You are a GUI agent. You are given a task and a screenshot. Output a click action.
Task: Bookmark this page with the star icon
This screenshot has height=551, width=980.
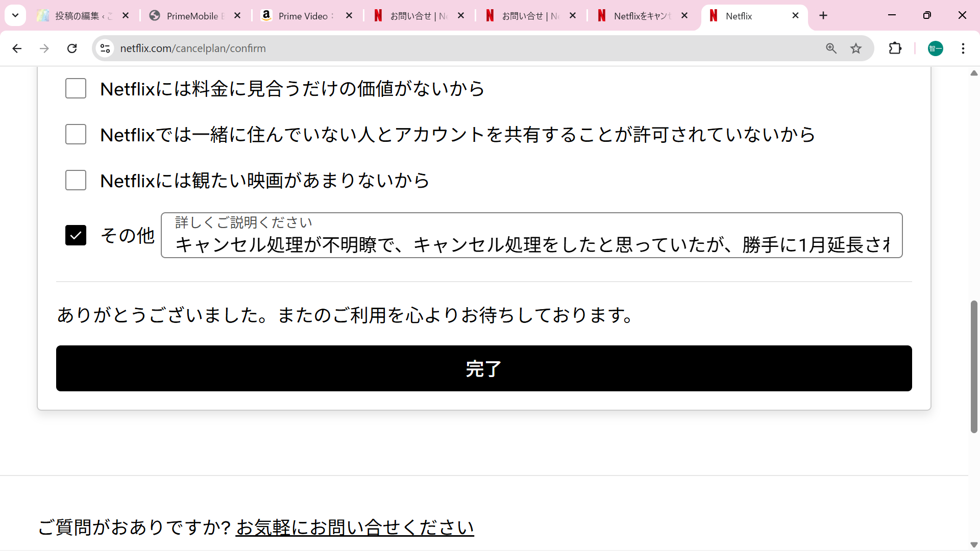click(x=856, y=48)
